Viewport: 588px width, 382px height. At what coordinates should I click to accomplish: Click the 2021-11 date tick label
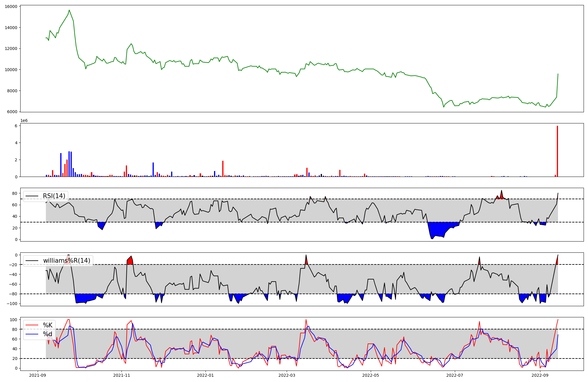click(121, 375)
